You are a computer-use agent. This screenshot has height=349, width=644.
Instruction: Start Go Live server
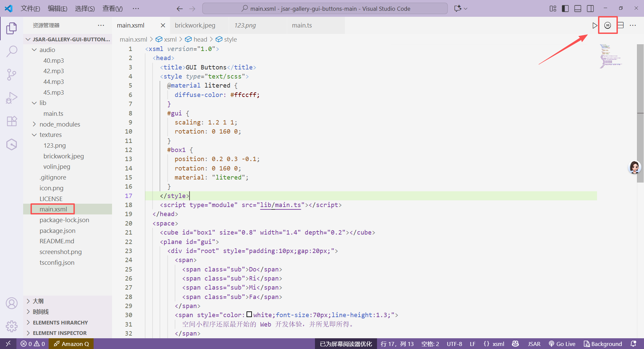(x=562, y=344)
